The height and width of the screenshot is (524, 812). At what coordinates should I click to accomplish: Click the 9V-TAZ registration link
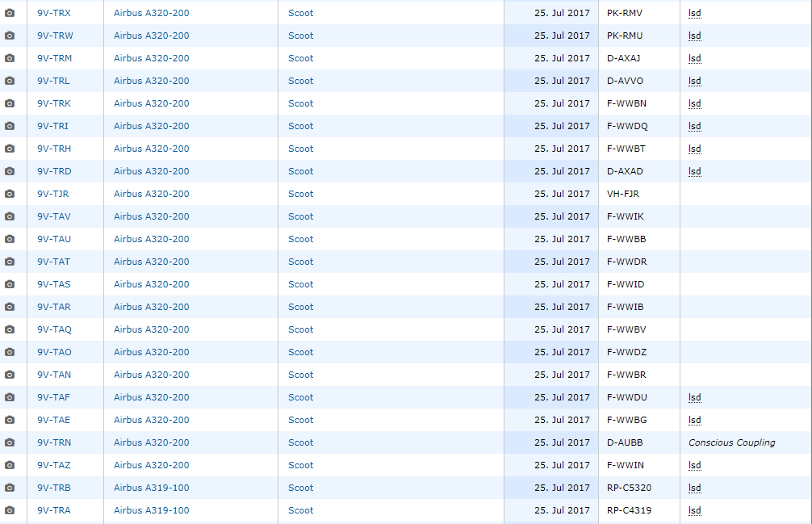click(53, 465)
